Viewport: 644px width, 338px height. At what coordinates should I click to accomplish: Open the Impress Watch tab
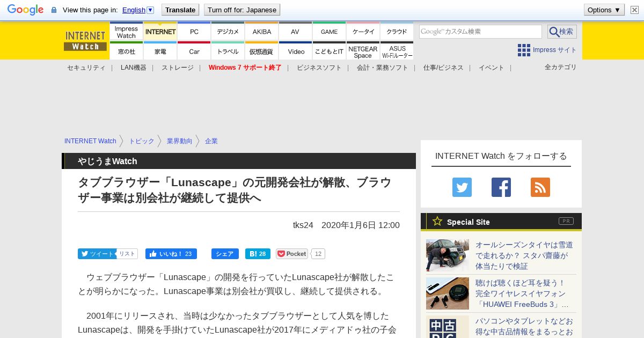coord(126,32)
